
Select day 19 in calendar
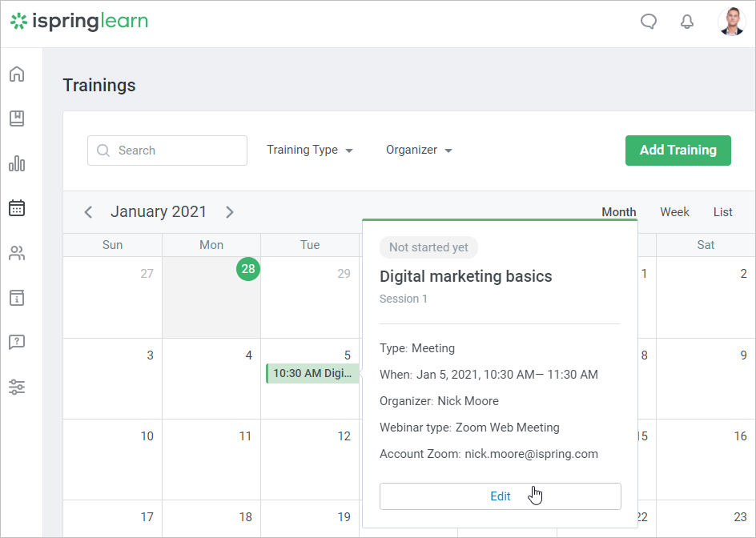pos(344,517)
